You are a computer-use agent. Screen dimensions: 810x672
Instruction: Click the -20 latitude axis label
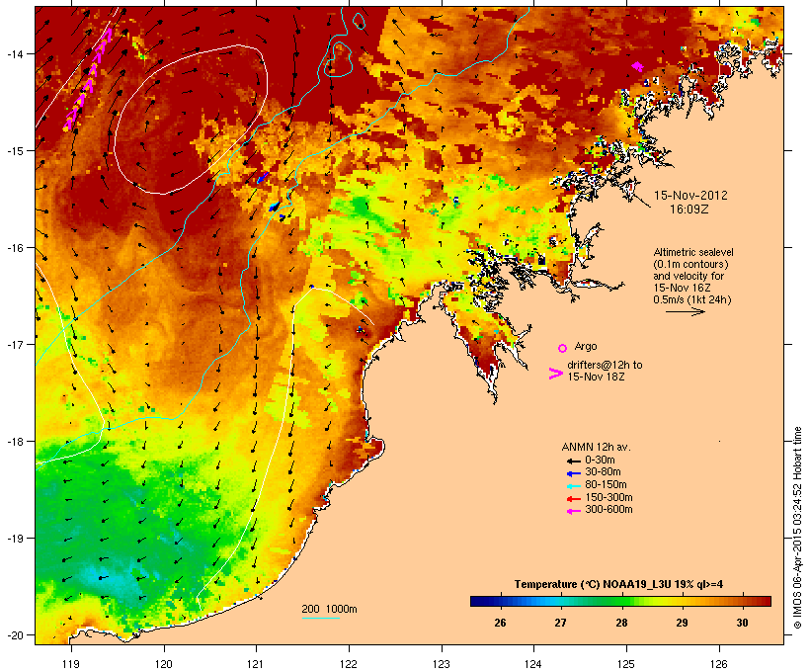[x=14, y=635]
